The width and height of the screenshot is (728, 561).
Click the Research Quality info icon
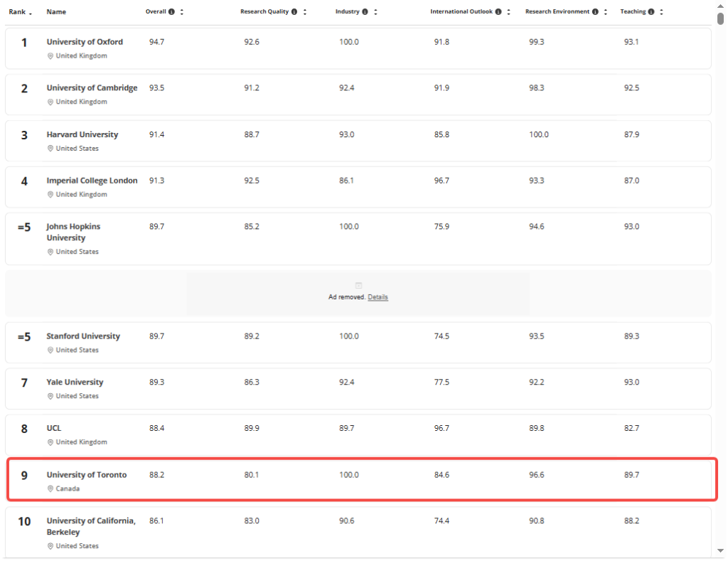click(294, 12)
